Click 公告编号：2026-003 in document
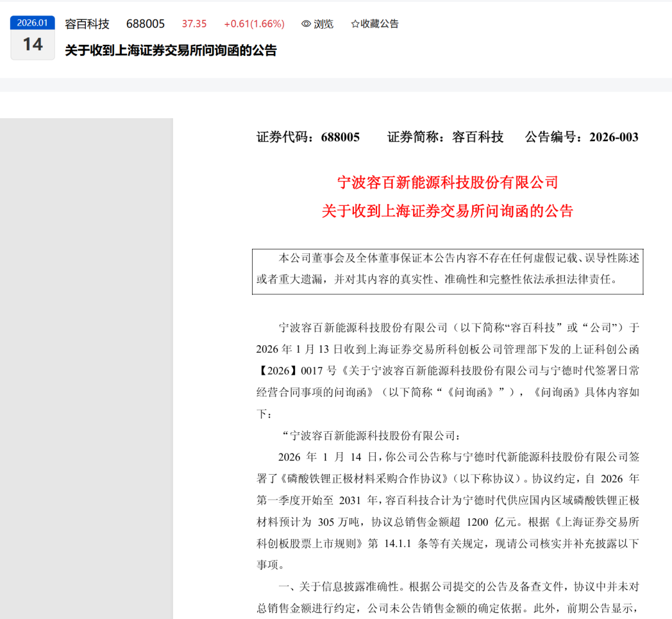The height and width of the screenshot is (619, 672). (582, 137)
